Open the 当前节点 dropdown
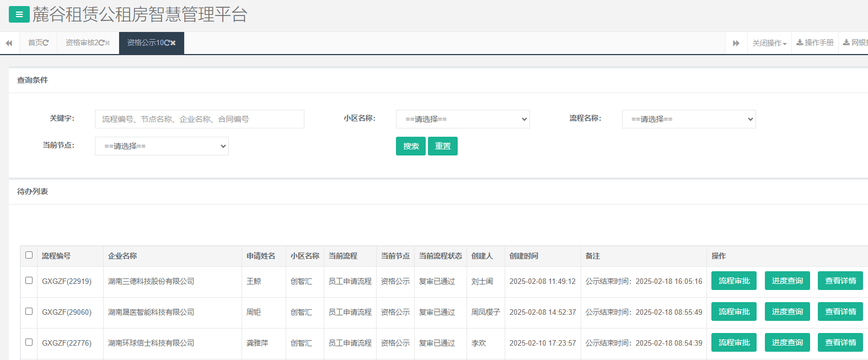The image size is (868, 360). [162, 146]
